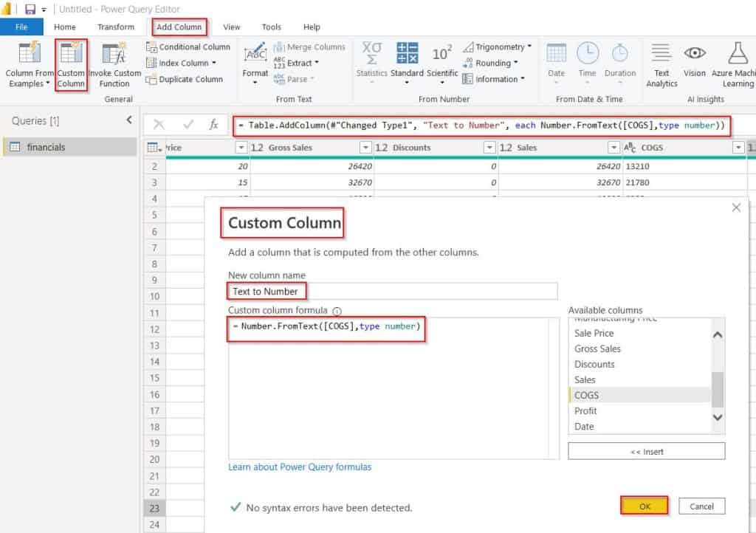Screen dimensions: 756x533
Task: Switch to the Home tab
Action: 65,27
